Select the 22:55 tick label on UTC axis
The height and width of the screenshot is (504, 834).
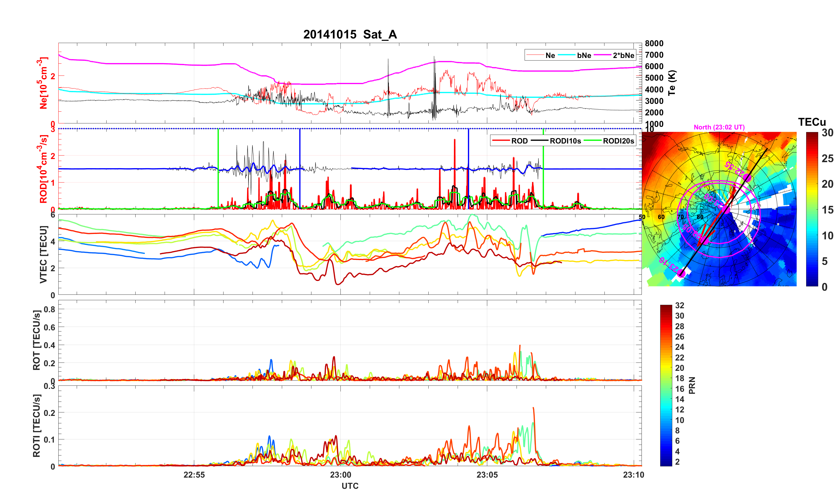pos(194,475)
